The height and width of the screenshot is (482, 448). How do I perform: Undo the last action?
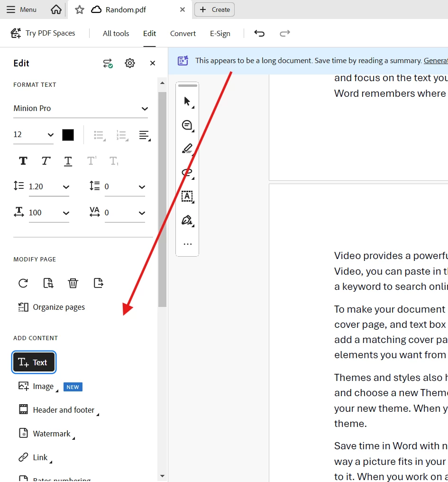pos(259,33)
